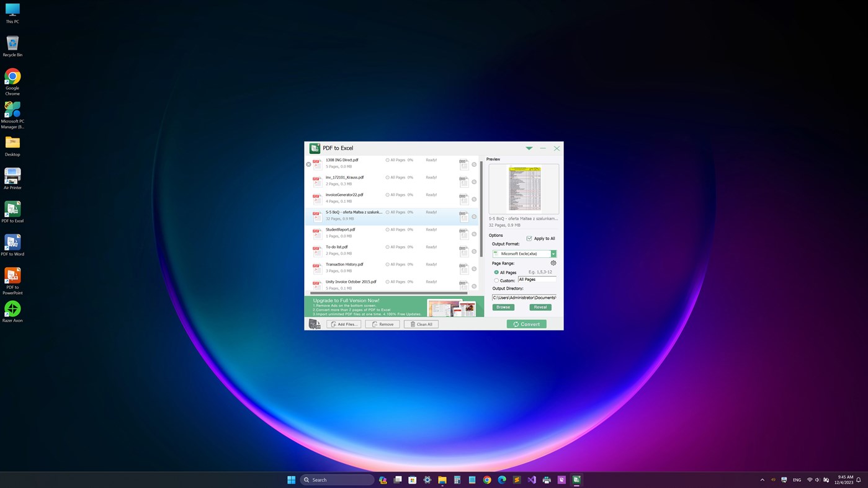Open the Page Range settings gear

click(552, 262)
